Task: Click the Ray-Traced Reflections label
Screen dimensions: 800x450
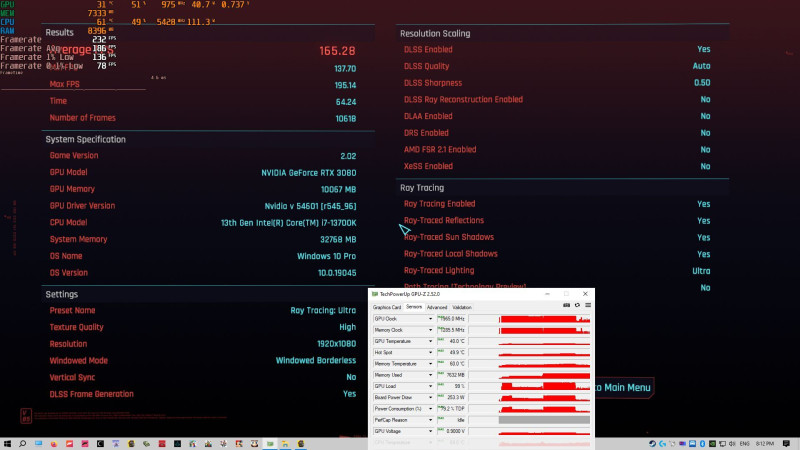Action: point(444,220)
